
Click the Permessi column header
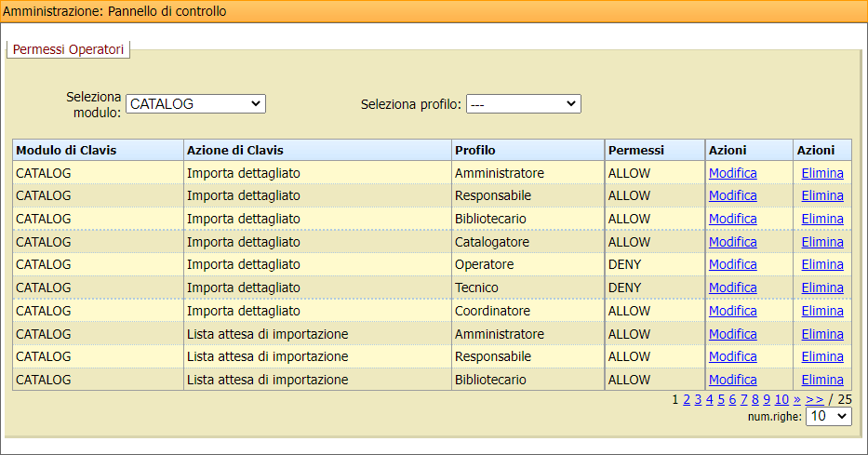636,150
